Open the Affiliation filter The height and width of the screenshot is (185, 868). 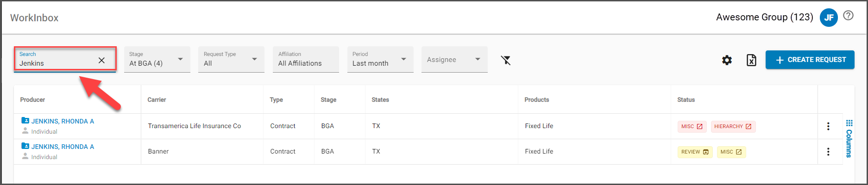coord(306,59)
